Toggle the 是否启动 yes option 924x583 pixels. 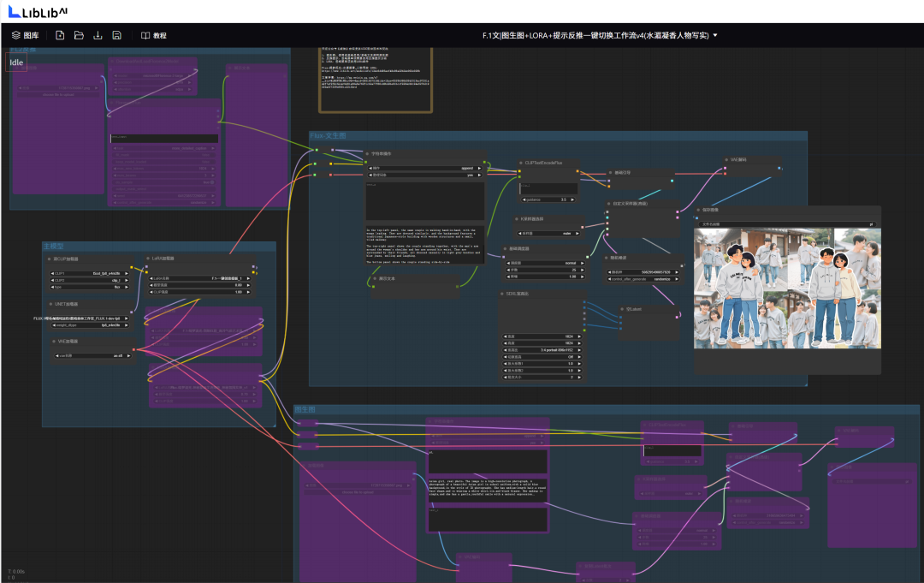click(425, 175)
